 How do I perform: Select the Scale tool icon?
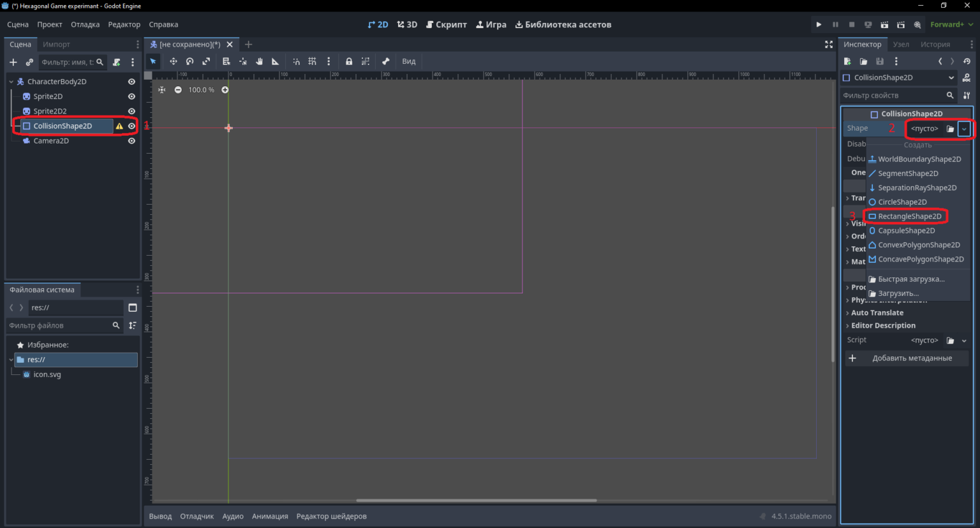(206, 61)
